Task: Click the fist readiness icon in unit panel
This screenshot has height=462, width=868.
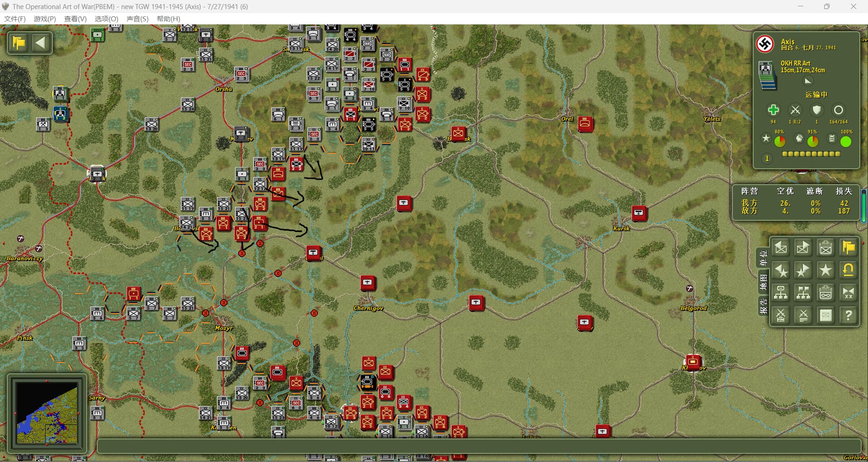Action: coord(799,138)
